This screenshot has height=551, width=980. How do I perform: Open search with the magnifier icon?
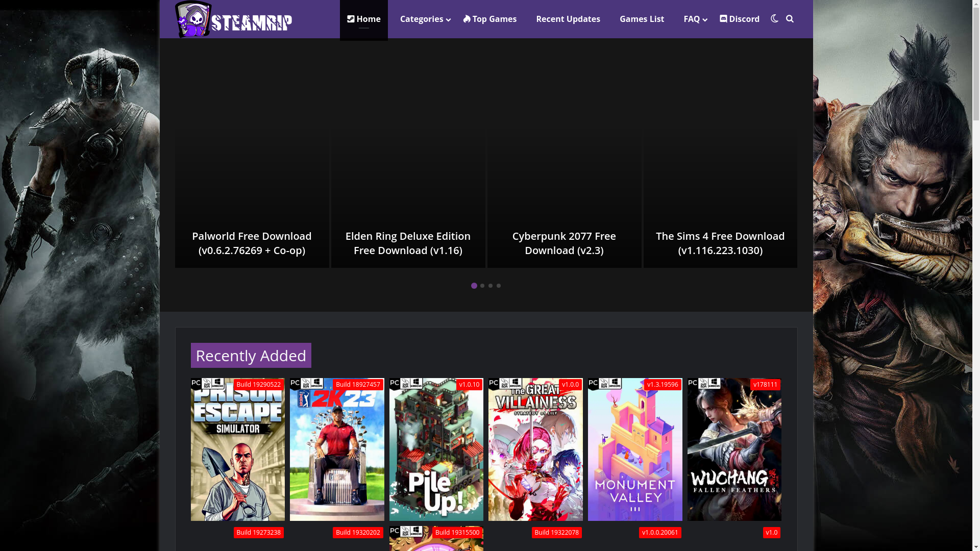[790, 19]
